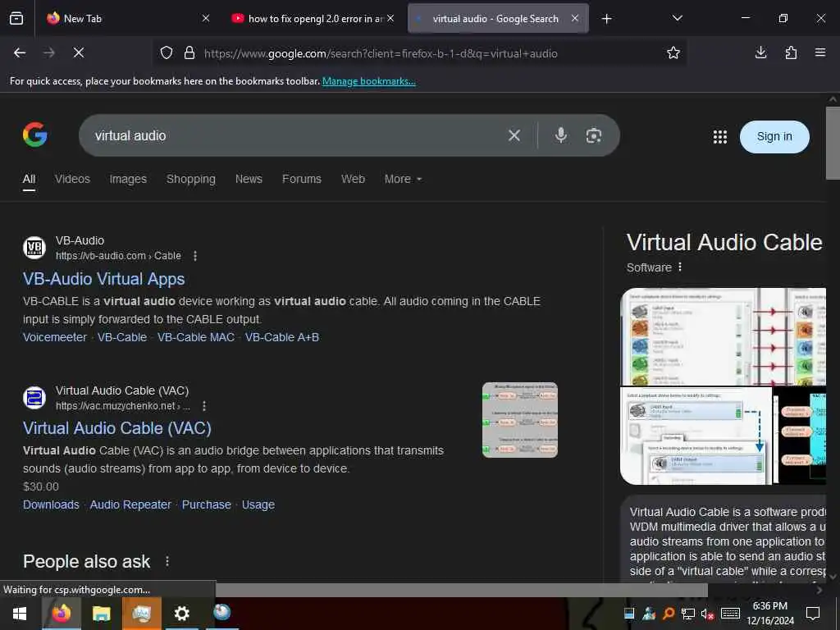
Task: Open Virtual Audio Cable (VAC) result
Action: coord(116,428)
